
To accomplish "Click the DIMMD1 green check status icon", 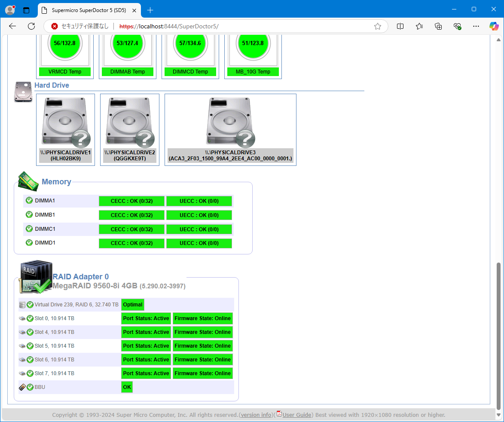I will (x=29, y=242).
